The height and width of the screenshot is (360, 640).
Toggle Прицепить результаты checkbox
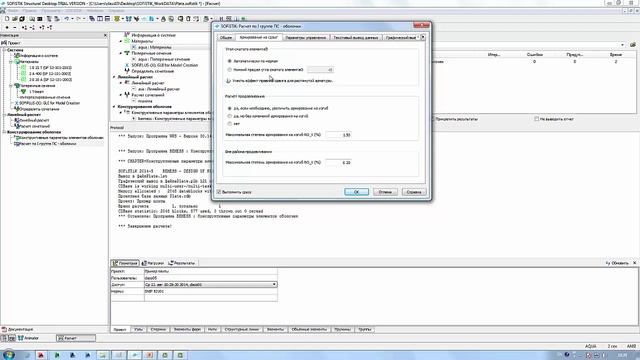coord(433,119)
